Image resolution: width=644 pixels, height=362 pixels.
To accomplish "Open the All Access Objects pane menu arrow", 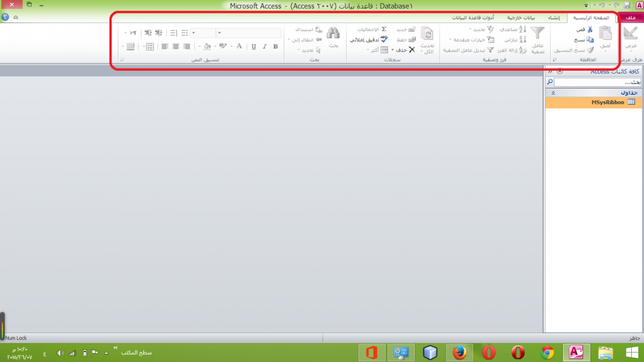I will (560, 71).
